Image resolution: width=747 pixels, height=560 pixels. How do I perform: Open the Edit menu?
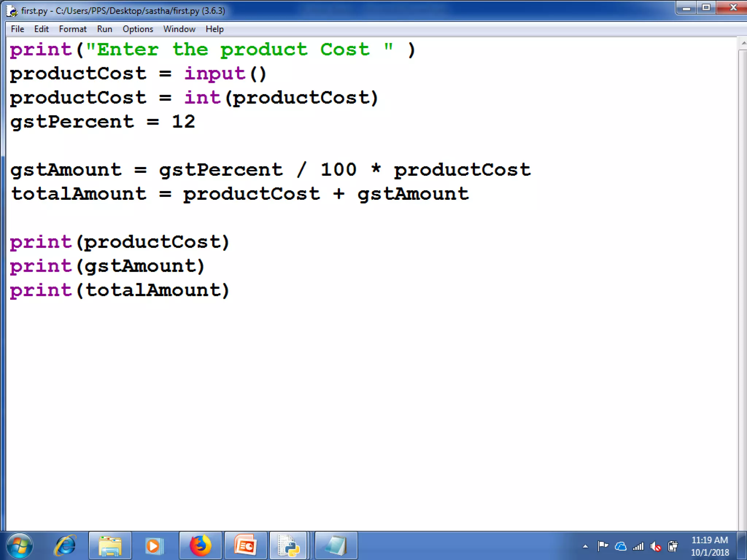pos(41,29)
